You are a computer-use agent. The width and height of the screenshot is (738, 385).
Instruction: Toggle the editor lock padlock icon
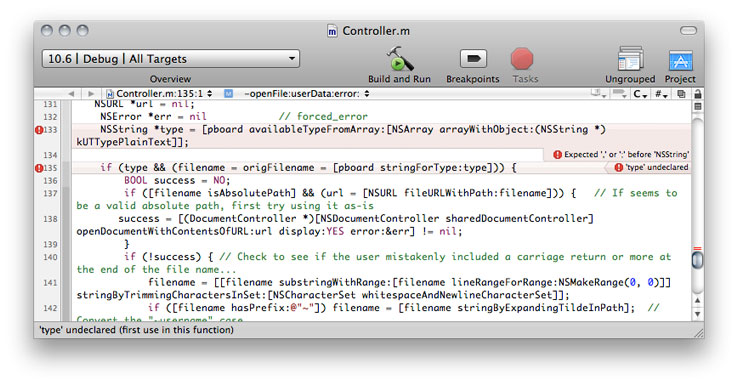pos(698,94)
